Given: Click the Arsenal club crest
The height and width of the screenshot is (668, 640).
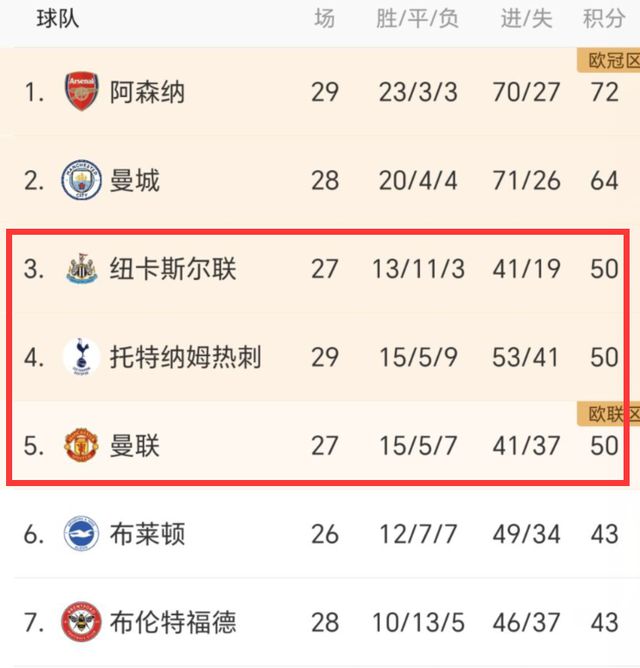Looking at the screenshot, I should point(81,93).
